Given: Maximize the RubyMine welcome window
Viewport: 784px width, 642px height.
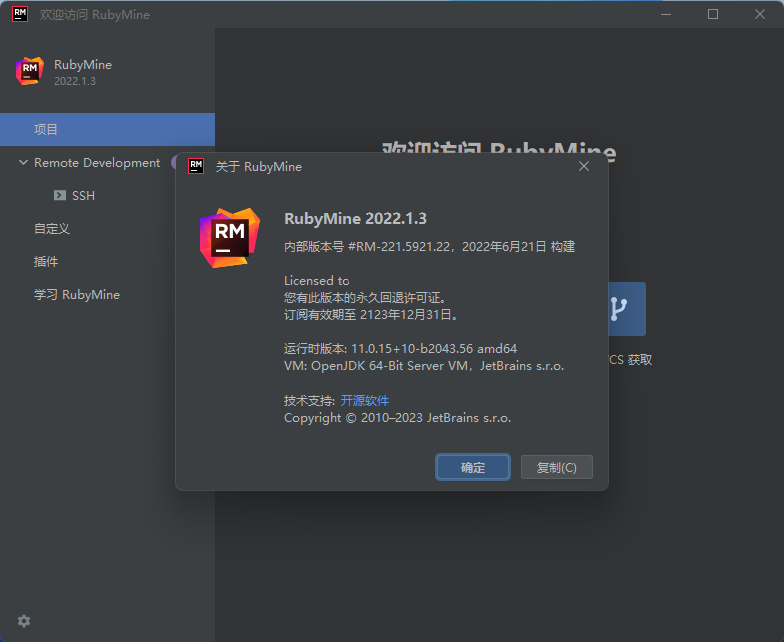Looking at the screenshot, I should tap(713, 14).
